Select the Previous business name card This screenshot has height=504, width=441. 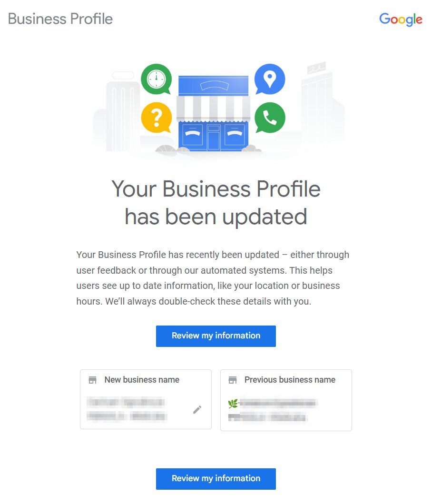coord(286,400)
